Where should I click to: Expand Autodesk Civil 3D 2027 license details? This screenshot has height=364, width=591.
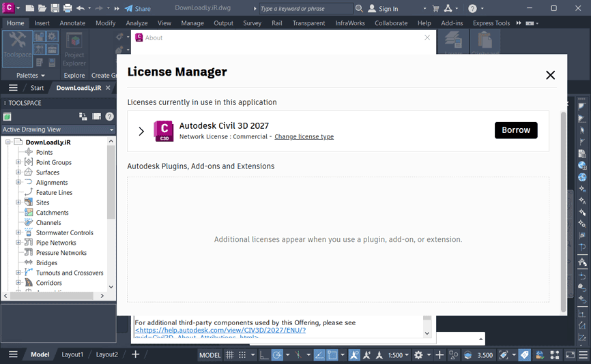pyautogui.click(x=141, y=131)
